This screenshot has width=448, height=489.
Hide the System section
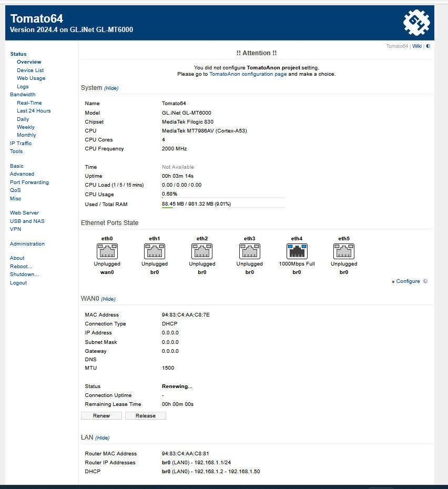pyautogui.click(x=111, y=88)
